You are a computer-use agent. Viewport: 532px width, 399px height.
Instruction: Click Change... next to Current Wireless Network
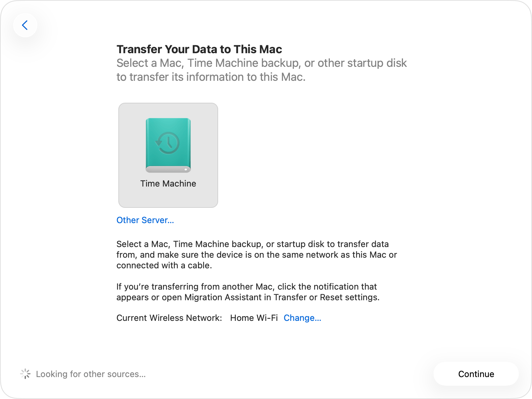[x=302, y=318]
